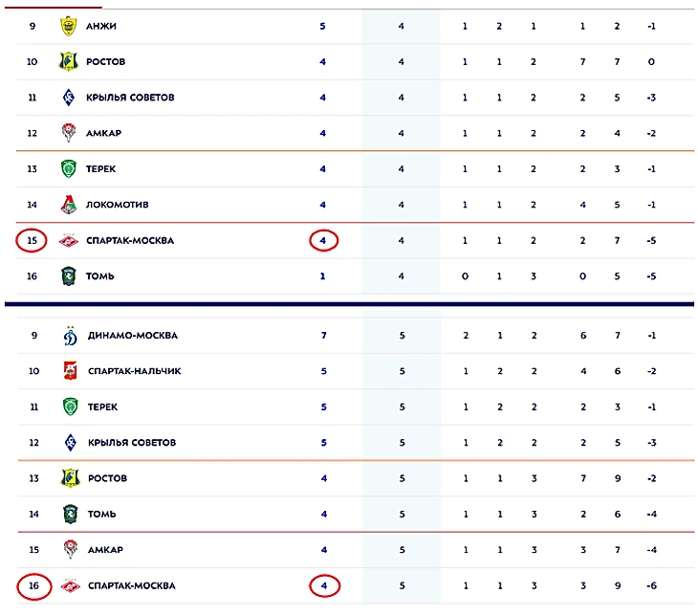
Task: Open the Локомотив team link
Action: (118, 205)
